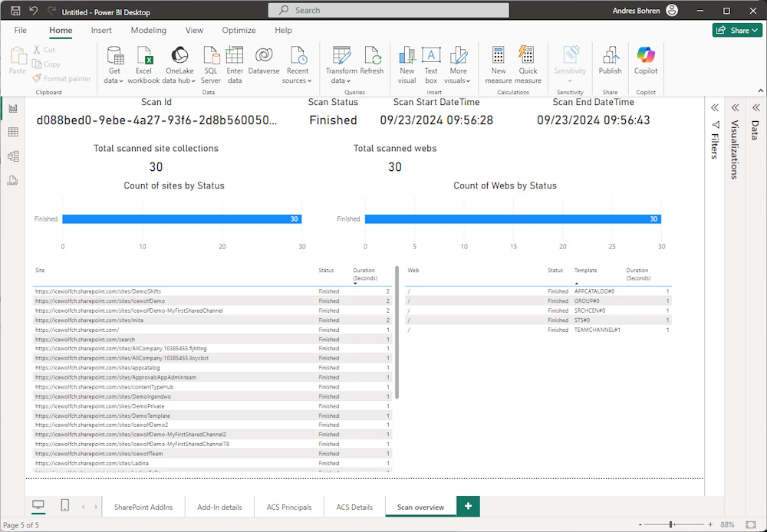The height and width of the screenshot is (532, 767).
Task: Adjust the zoom slider handle
Action: click(671, 524)
